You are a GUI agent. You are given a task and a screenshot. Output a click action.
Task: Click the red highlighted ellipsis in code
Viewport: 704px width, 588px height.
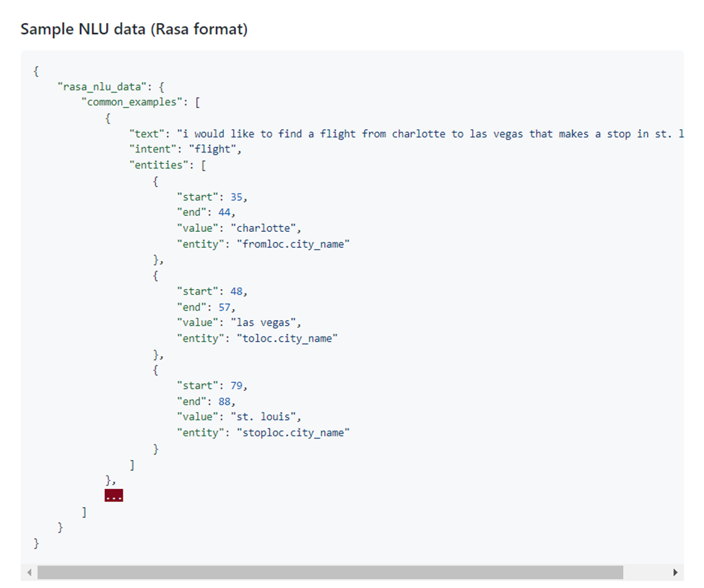coord(113,496)
